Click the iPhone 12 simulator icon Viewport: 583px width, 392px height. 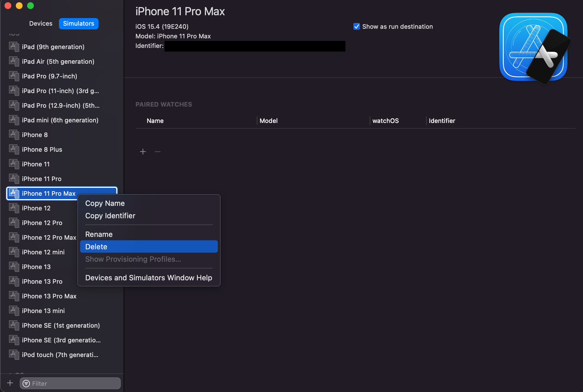click(14, 208)
